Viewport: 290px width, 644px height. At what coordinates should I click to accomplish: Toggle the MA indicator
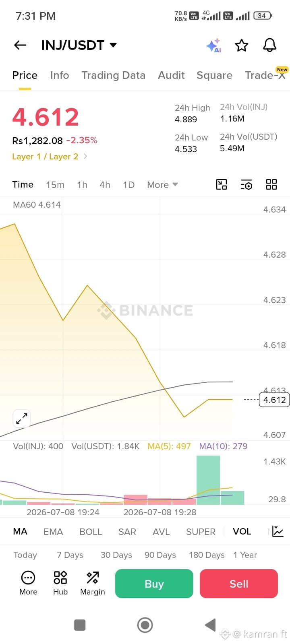click(20, 532)
